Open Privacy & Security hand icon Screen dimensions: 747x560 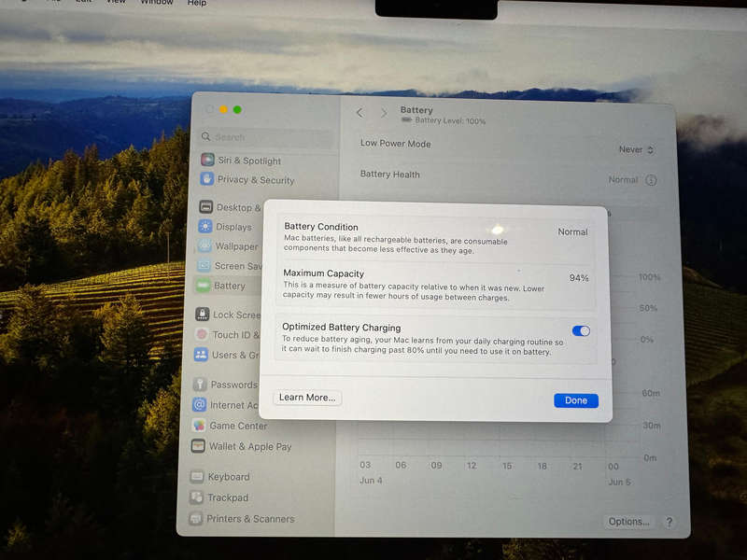pyautogui.click(x=206, y=179)
